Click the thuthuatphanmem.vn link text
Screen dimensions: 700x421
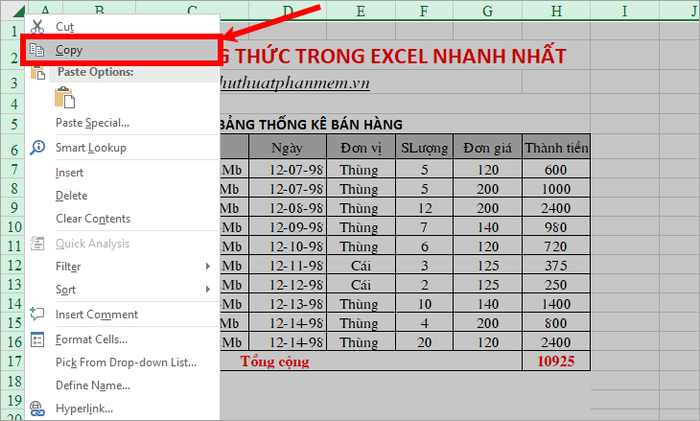[295, 83]
